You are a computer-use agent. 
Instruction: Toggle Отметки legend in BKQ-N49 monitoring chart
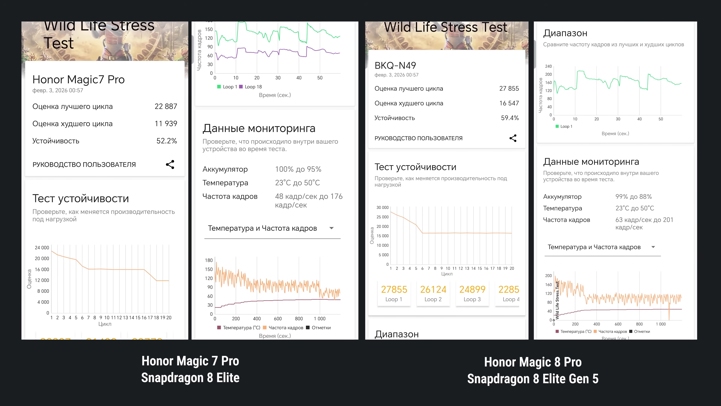pos(639,331)
